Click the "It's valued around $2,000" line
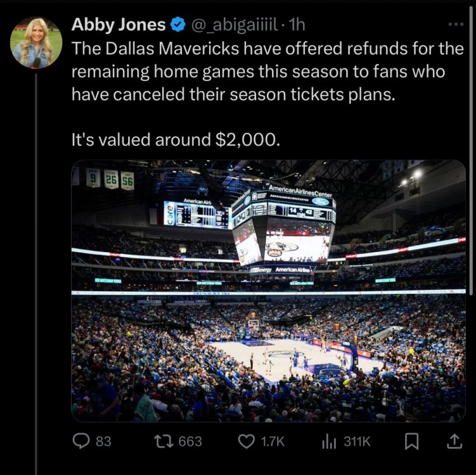This screenshot has height=475, width=476. point(174,139)
